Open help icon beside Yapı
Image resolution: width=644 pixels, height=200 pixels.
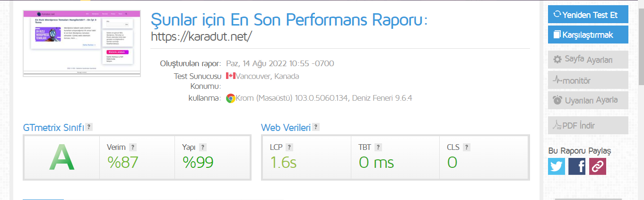coord(202,147)
